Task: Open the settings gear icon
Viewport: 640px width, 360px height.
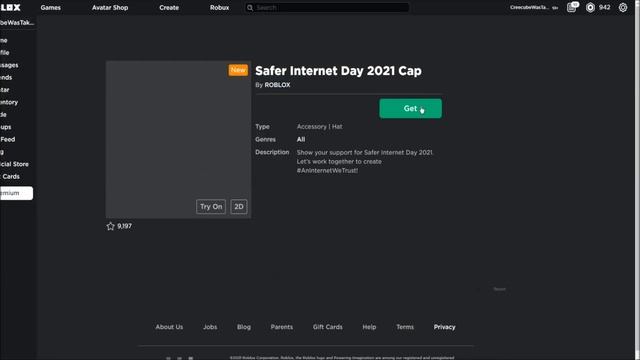Action: coord(623,7)
